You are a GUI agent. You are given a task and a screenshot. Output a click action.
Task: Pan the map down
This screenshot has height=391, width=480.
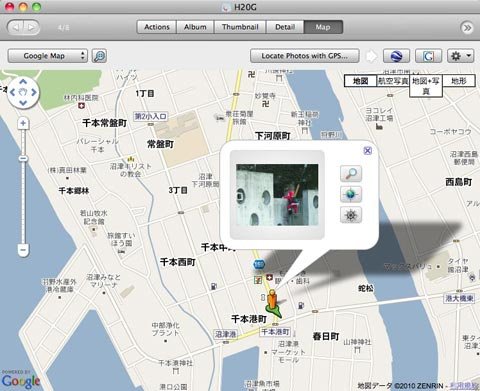point(23,103)
